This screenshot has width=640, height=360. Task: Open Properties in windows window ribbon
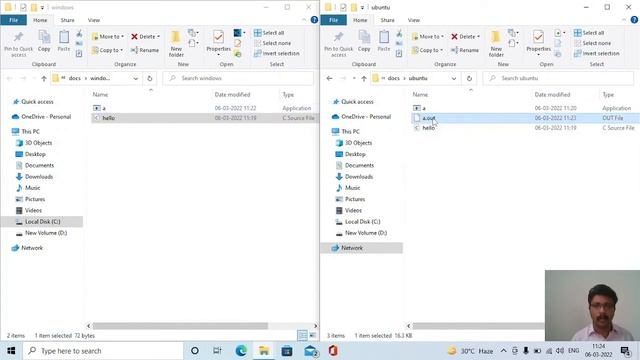pos(218,43)
